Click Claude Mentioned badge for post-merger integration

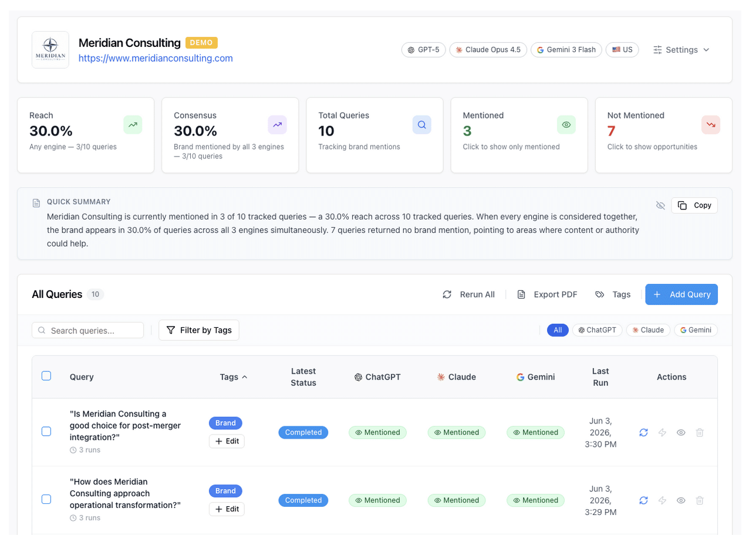coord(456,432)
